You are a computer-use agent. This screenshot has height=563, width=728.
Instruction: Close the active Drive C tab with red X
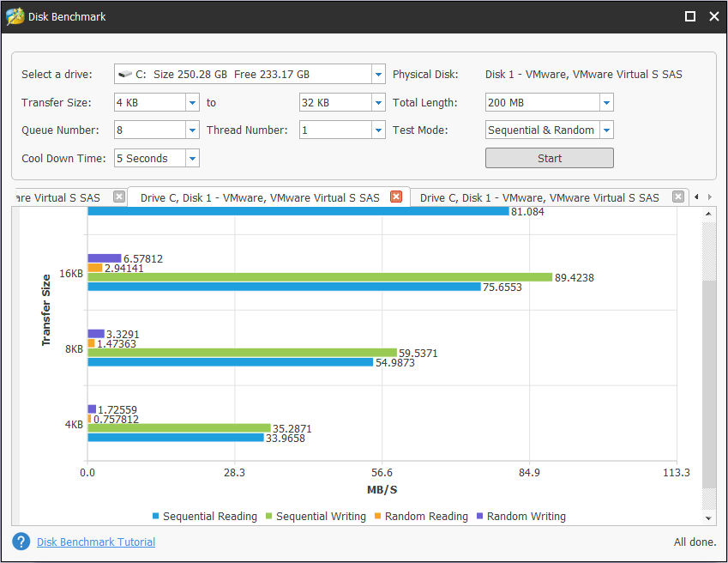[x=396, y=197]
